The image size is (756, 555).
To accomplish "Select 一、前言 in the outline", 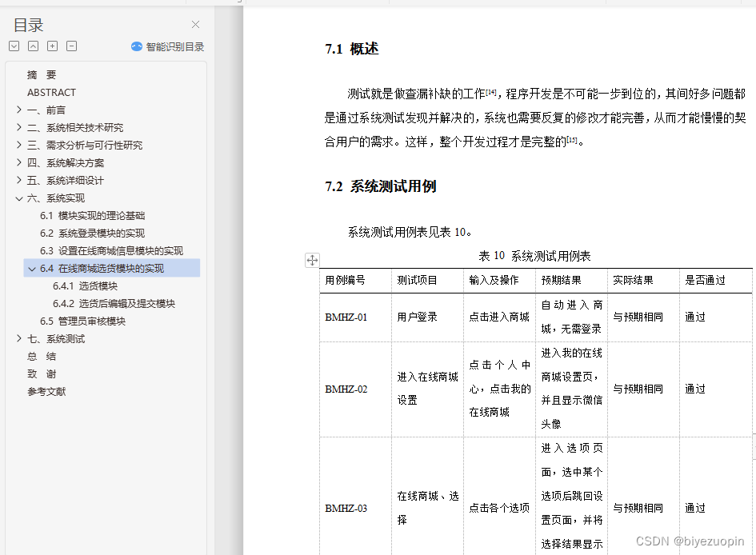I will coord(46,110).
